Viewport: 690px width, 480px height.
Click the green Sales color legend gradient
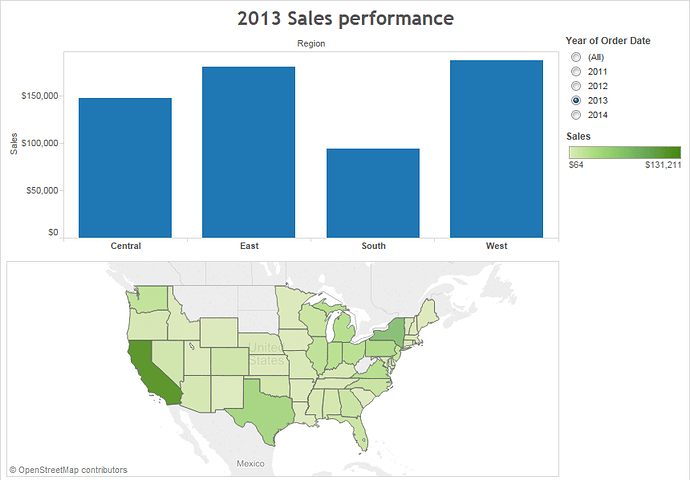[625, 152]
